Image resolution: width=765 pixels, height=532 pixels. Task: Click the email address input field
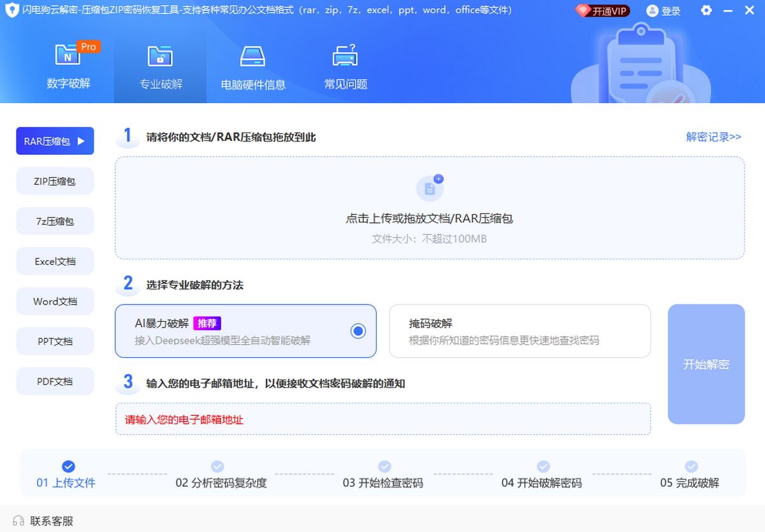[382, 419]
